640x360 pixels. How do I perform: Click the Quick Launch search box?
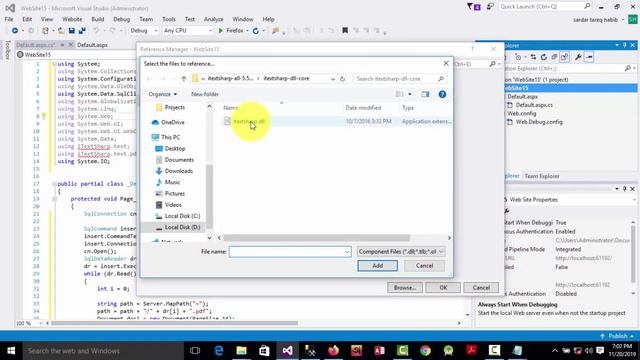(545, 7)
